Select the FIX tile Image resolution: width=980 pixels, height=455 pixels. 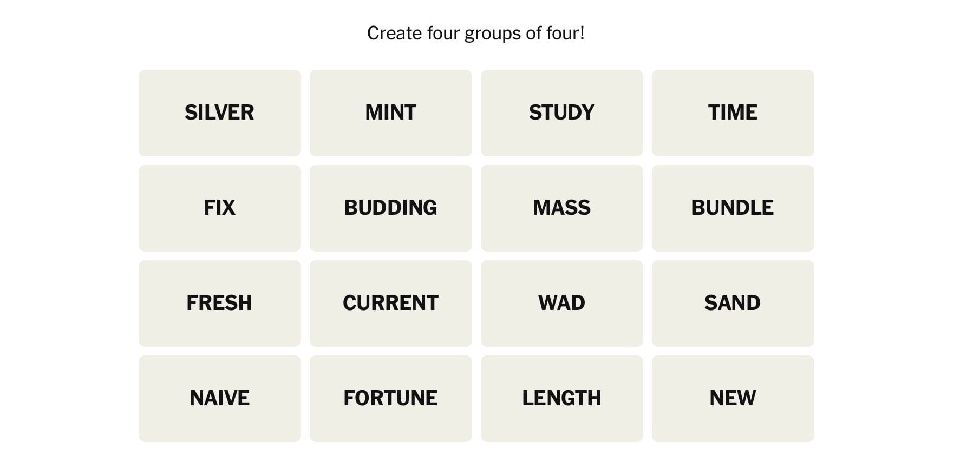pyautogui.click(x=219, y=208)
